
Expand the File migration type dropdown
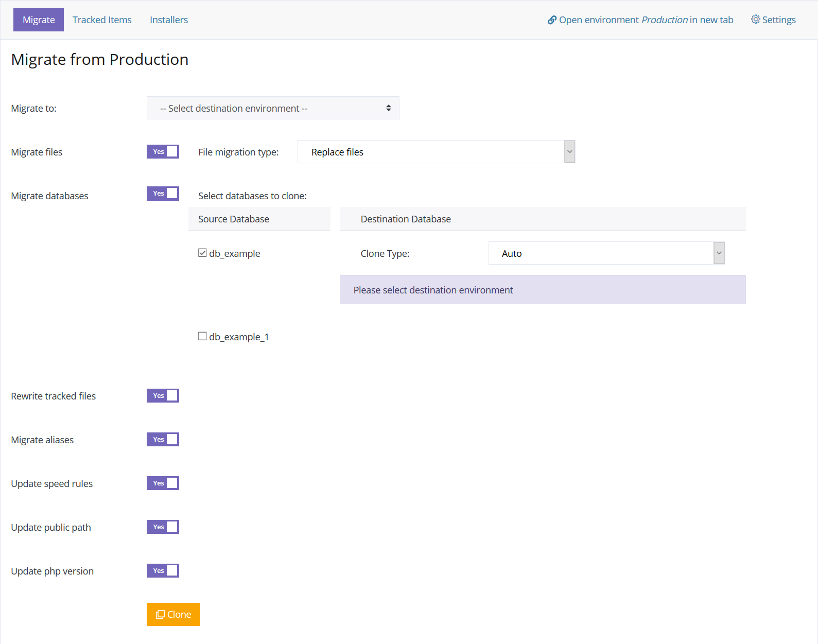(x=569, y=152)
